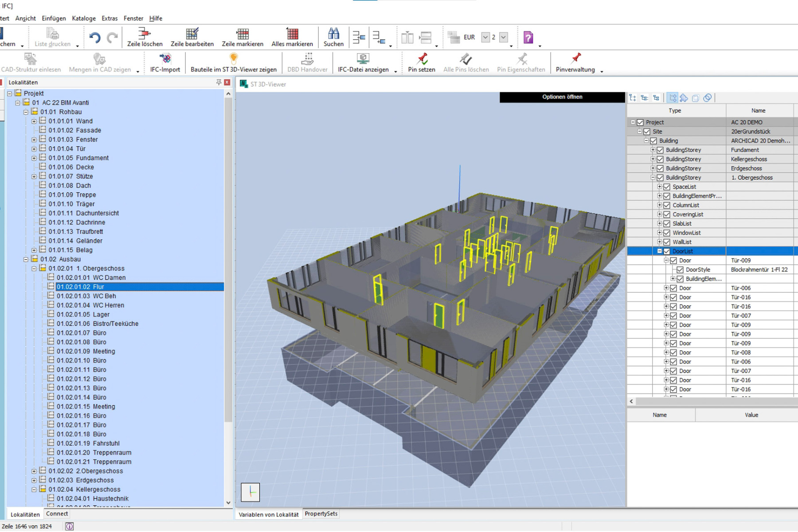
Task: Click the Pin setzen icon
Action: click(x=422, y=60)
